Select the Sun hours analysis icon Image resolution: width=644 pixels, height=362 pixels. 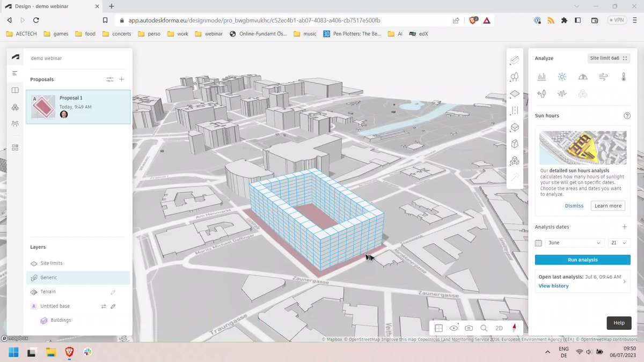(562, 77)
